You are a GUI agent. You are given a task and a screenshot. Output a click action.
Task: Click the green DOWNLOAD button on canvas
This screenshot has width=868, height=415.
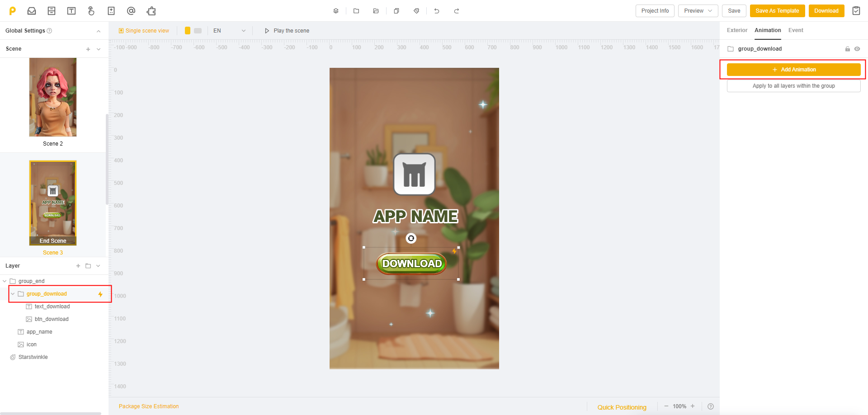click(411, 264)
